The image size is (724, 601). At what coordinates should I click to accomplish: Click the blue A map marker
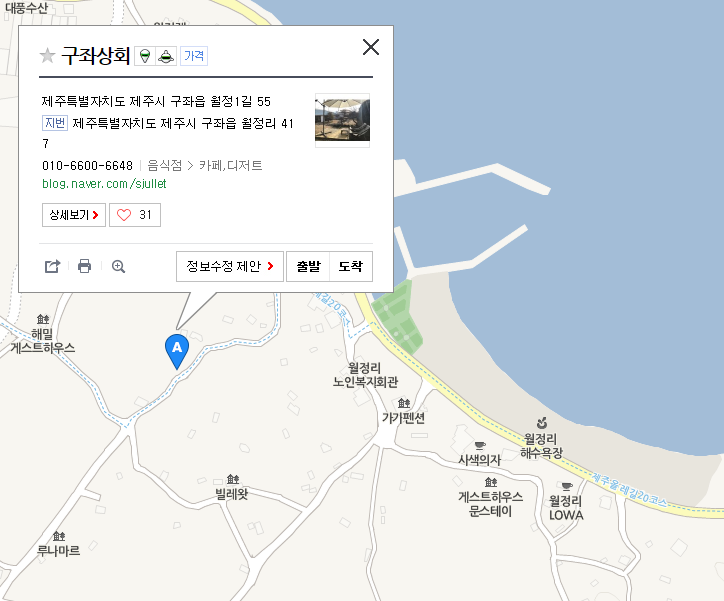coord(177,351)
